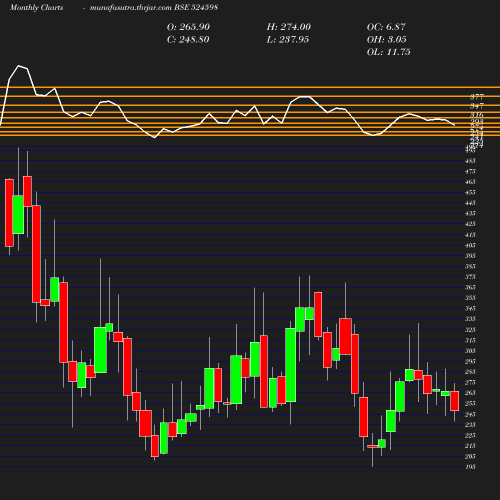This screenshot has width=500, height=500.
Task: Click the indicator axis label "347"
Action: pos(477,106)
